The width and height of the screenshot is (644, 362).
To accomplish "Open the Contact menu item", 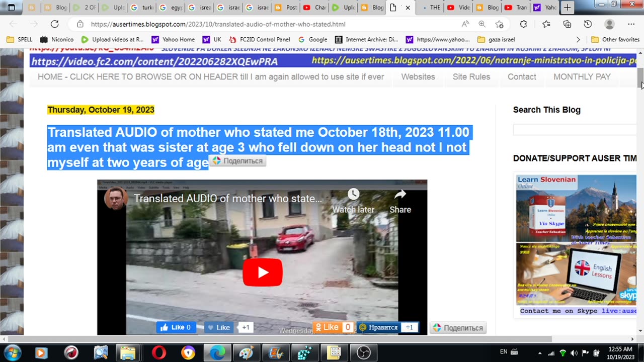I will pyautogui.click(x=522, y=76).
